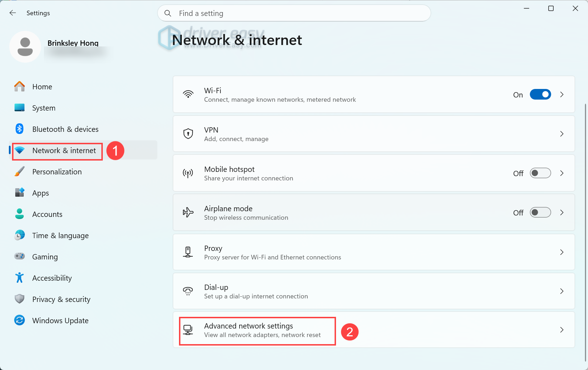Viewport: 588px width, 370px height.
Task: Open System settings category
Action: coord(44,108)
